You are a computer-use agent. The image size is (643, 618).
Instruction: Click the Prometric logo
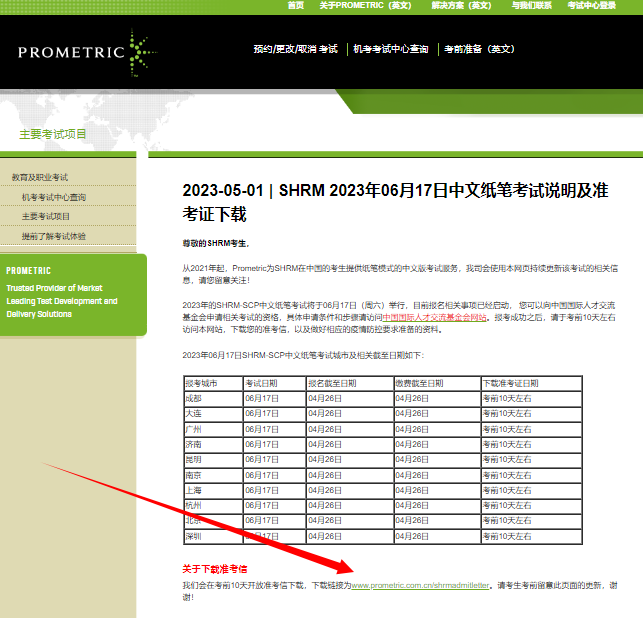[87, 52]
